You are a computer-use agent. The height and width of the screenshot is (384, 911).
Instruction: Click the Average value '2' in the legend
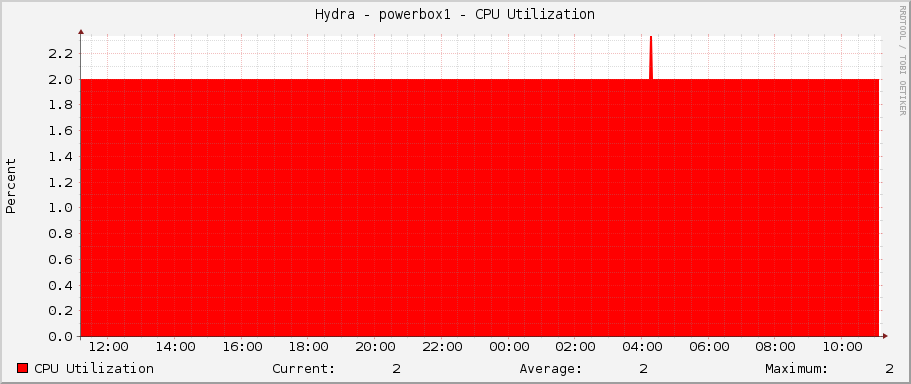click(x=643, y=368)
